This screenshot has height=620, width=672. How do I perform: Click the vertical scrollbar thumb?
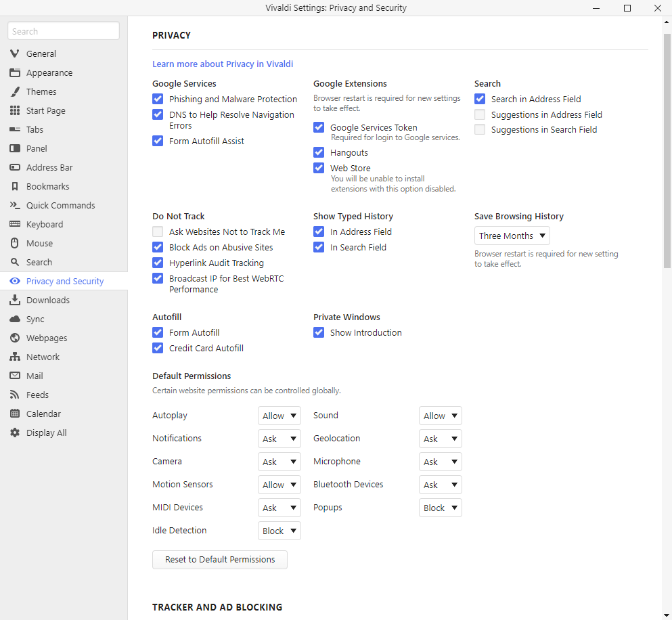point(667,151)
